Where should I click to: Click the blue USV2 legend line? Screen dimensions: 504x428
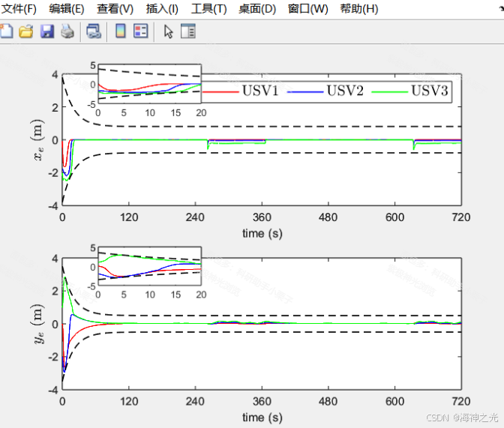point(304,92)
